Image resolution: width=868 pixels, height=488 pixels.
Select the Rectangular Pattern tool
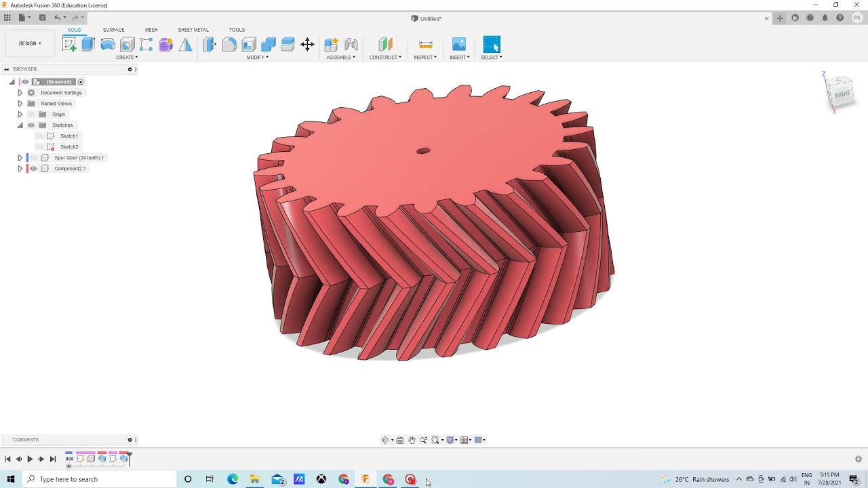point(146,45)
